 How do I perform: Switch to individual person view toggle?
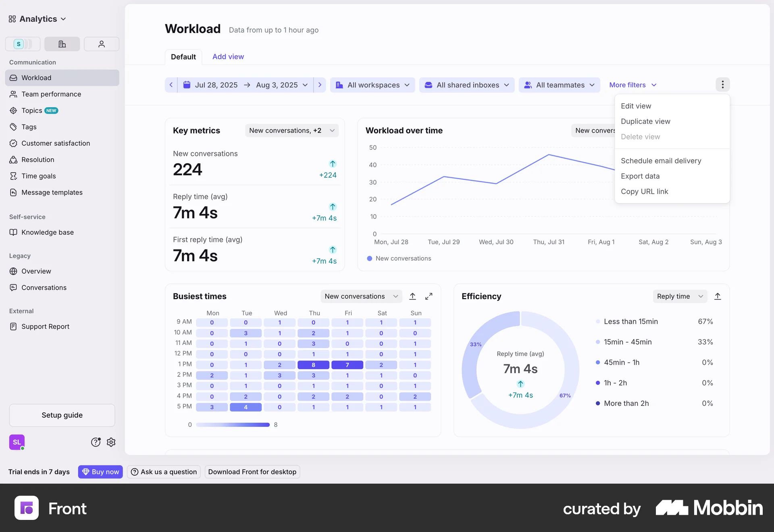[x=102, y=44]
